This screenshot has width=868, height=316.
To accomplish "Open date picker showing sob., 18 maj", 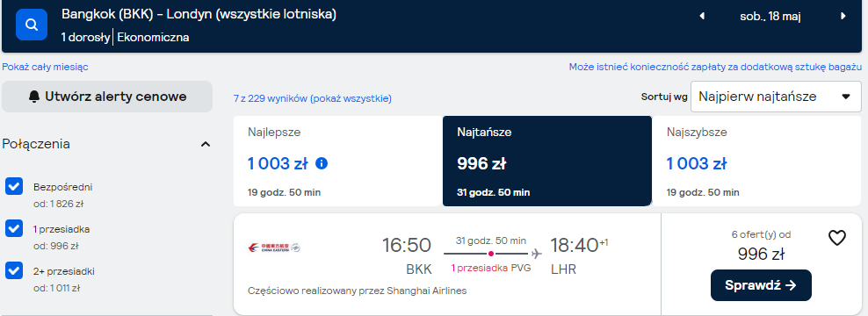I will [770, 16].
